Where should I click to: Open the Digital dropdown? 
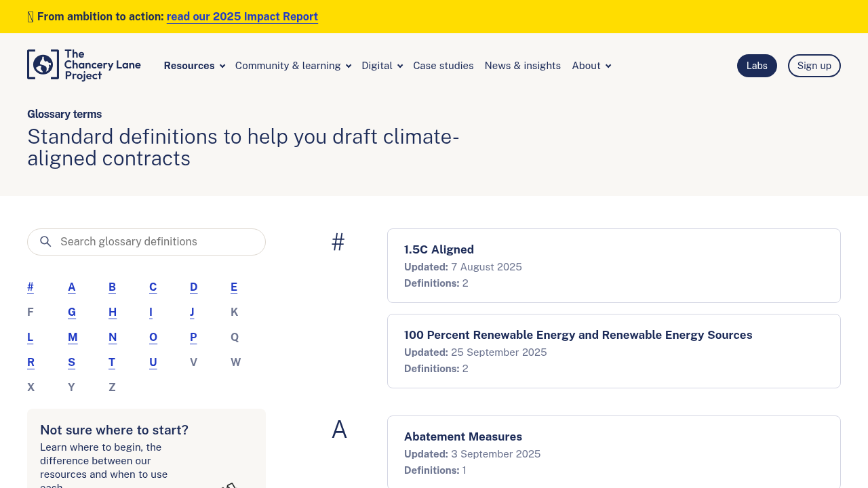[x=382, y=66]
